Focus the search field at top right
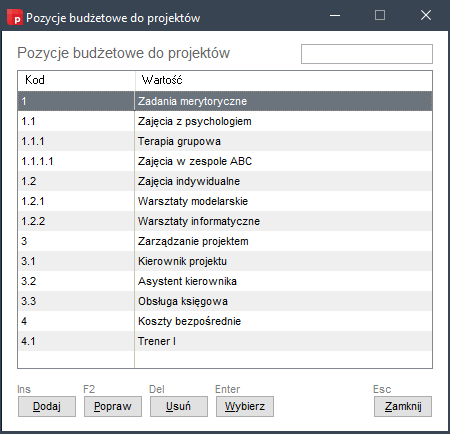This screenshot has width=450, height=434. (367, 54)
